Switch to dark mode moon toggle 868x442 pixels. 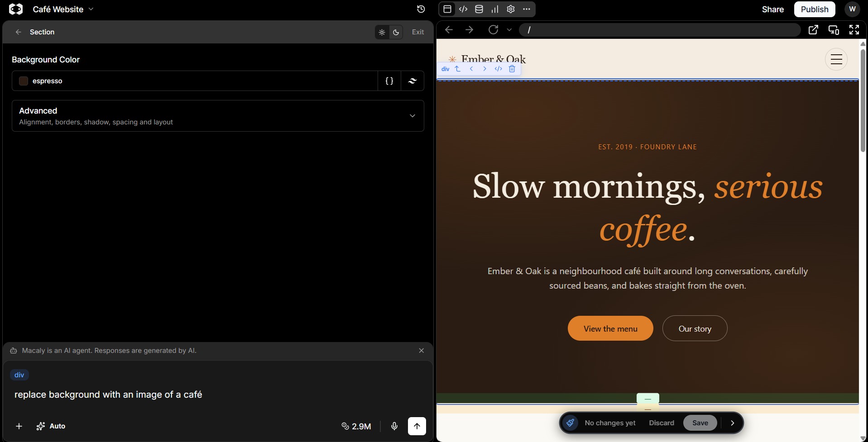click(396, 32)
